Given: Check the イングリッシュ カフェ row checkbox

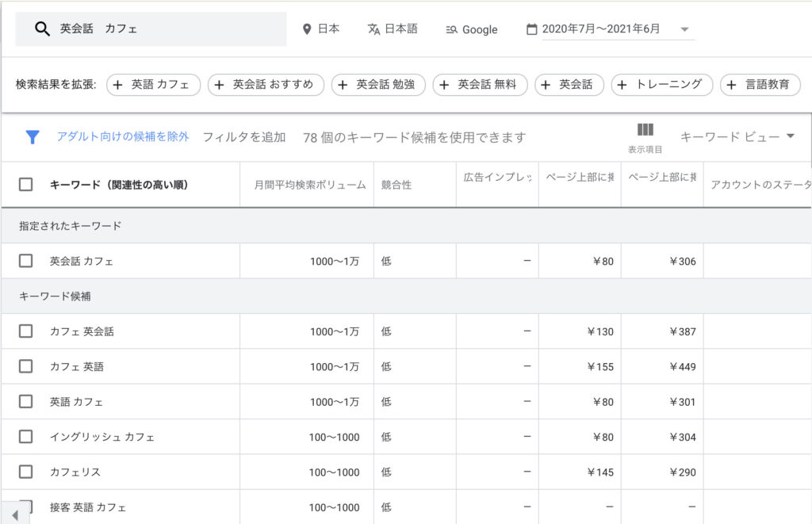Looking at the screenshot, I should point(26,437).
